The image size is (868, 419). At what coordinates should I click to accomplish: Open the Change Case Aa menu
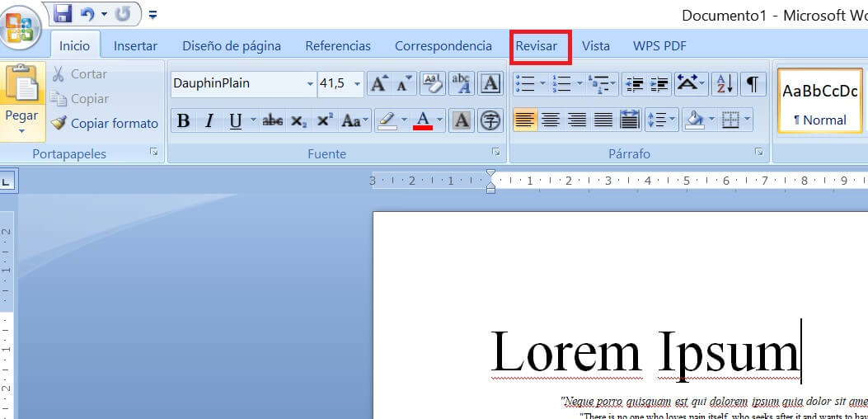[x=353, y=120]
